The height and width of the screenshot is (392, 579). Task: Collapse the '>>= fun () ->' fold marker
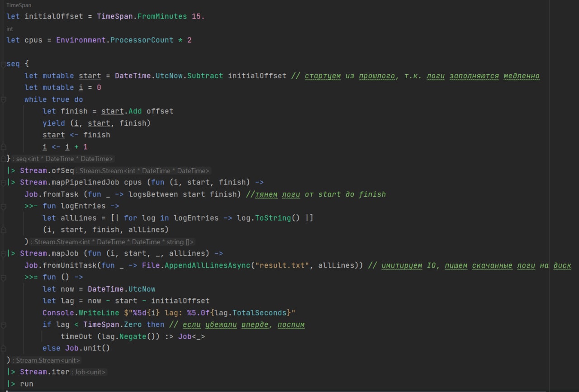(x=3, y=277)
